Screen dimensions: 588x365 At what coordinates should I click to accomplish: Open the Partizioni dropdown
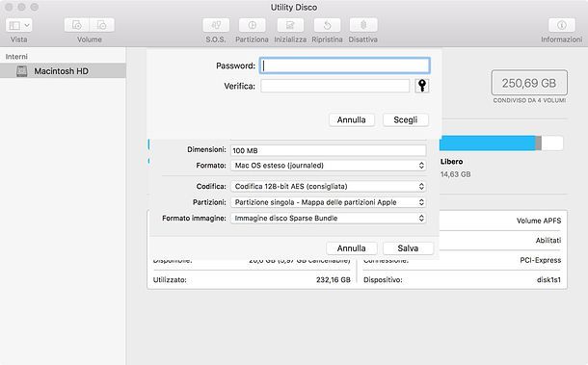tap(328, 202)
